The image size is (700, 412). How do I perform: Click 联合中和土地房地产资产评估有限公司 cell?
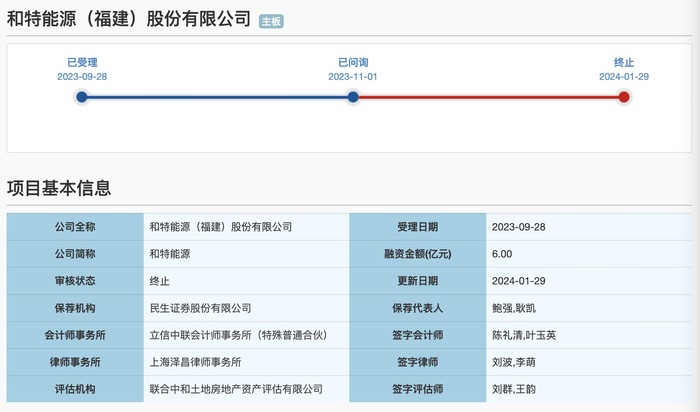(246, 389)
